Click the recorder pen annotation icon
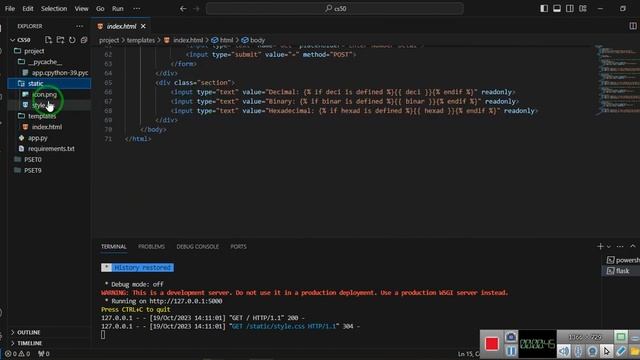 tap(620, 351)
